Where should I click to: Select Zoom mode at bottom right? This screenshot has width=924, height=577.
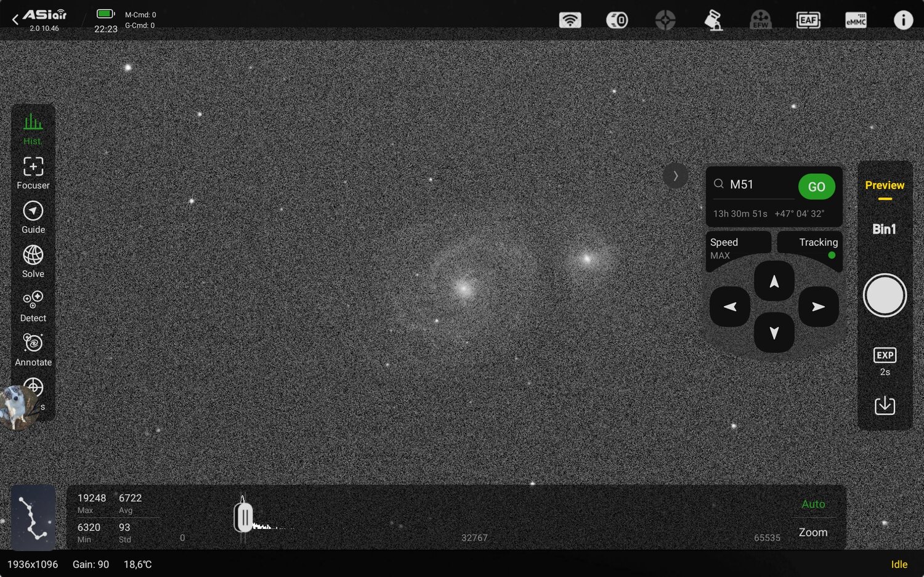point(813,532)
